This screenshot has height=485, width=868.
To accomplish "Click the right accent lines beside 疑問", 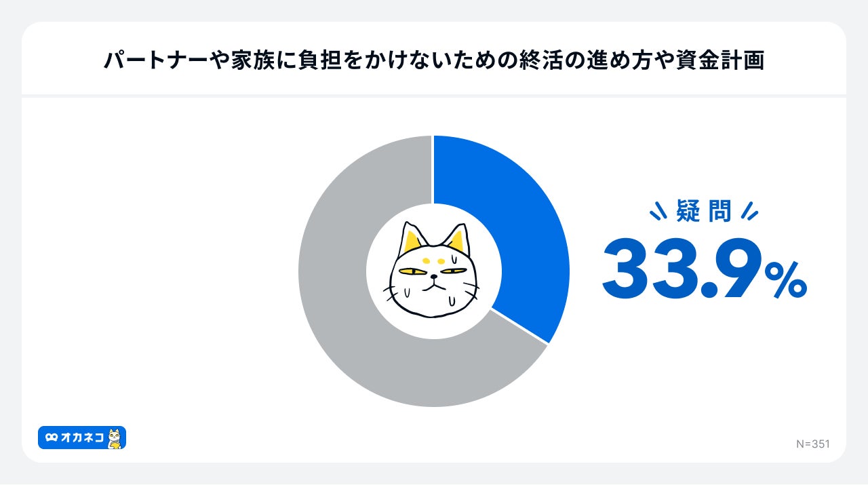I will (749, 212).
